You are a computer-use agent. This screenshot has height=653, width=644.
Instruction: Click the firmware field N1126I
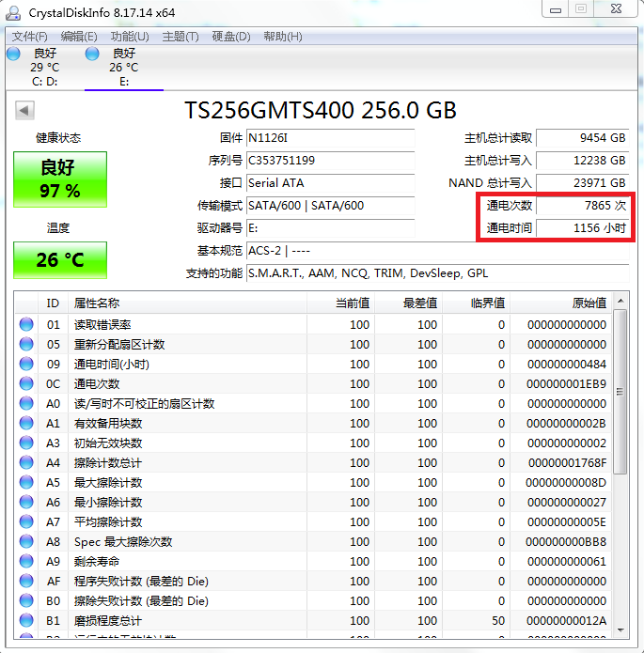coord(330,138)
